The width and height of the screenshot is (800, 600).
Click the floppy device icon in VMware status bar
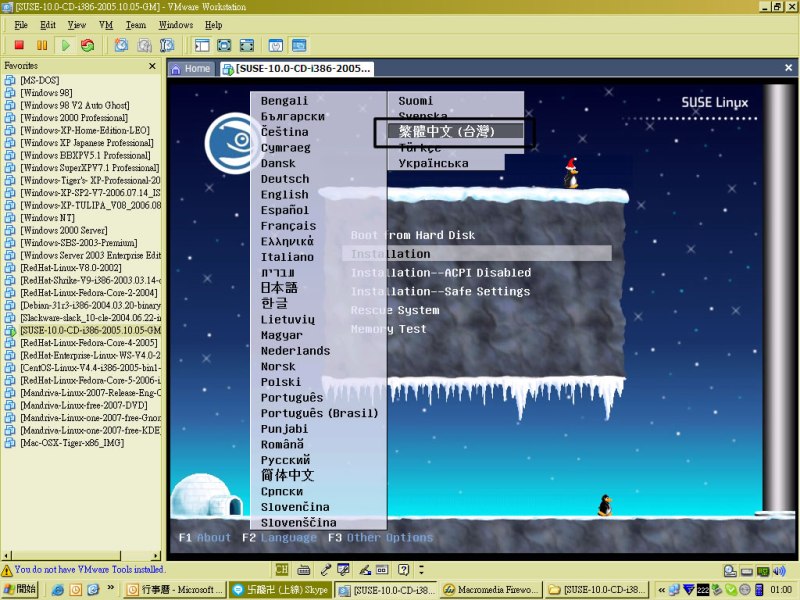click(x=747, y=571)
